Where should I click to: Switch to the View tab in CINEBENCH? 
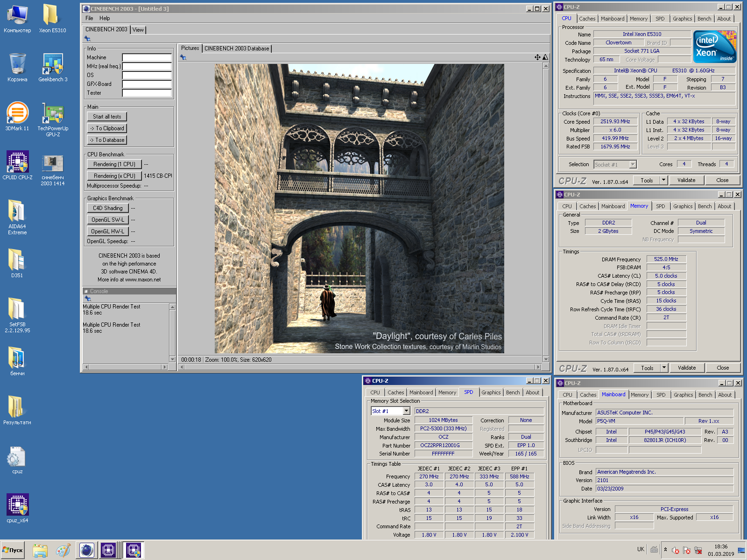(138, 30)
